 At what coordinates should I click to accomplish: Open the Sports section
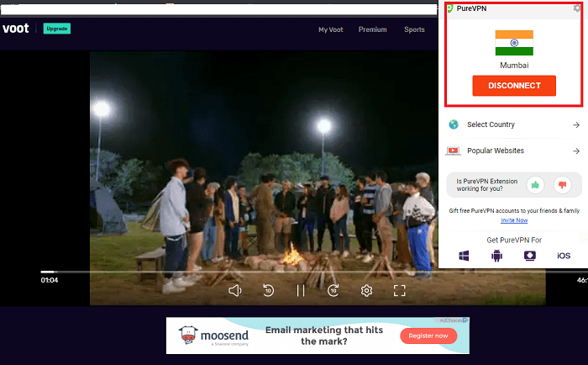(x=414, y=29)
